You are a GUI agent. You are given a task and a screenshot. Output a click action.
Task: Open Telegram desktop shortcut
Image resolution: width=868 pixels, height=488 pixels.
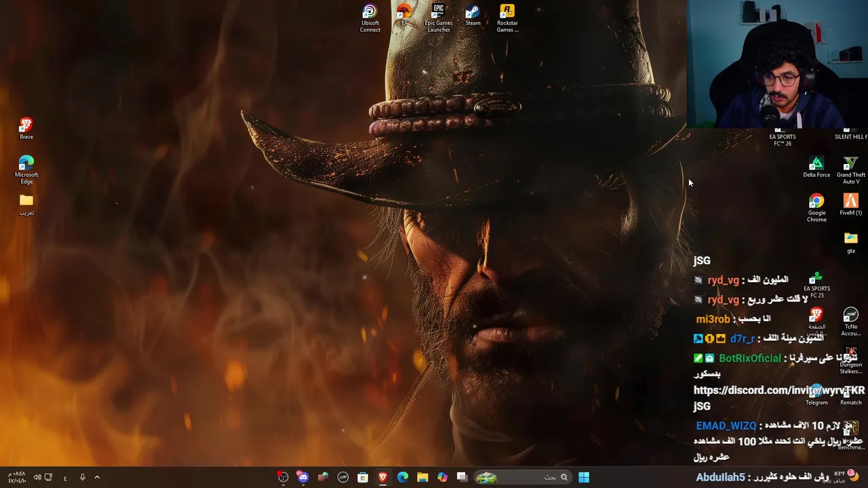pyautogui.click(x=816, y=394)
